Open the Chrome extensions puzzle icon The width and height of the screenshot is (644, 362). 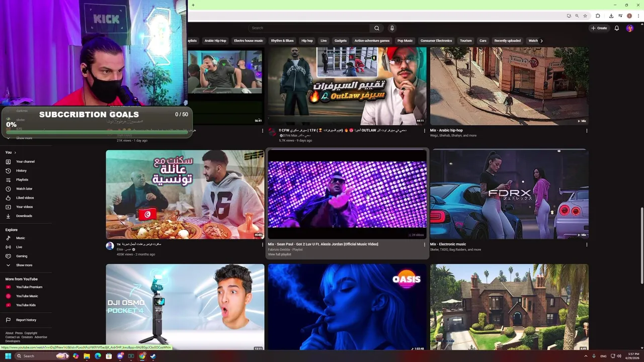(598, 16)
